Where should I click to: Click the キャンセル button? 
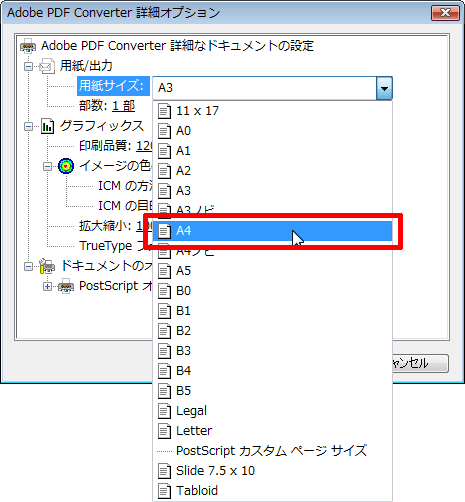point(421,363)
